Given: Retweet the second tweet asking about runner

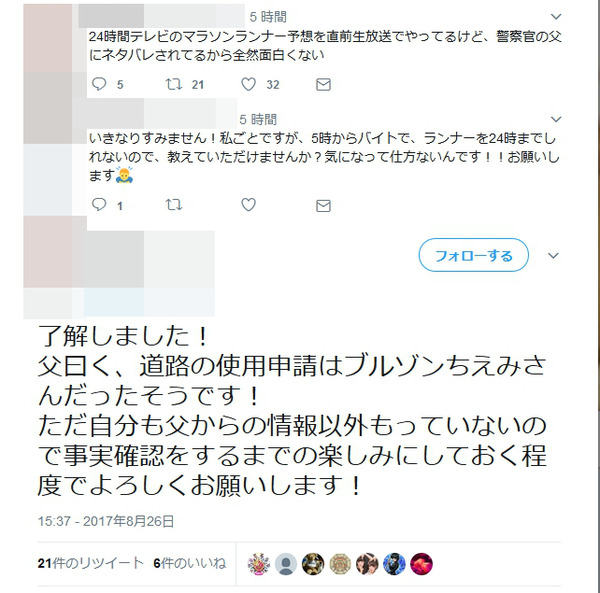Looking at the screenshot, I should pyautogui.click(x=173, y=205).
